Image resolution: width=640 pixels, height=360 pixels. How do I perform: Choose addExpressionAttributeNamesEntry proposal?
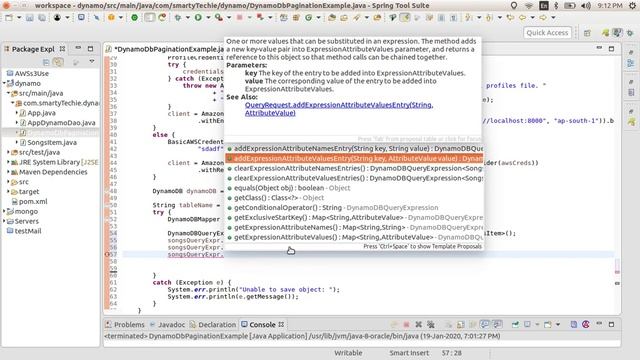point(354,149)
